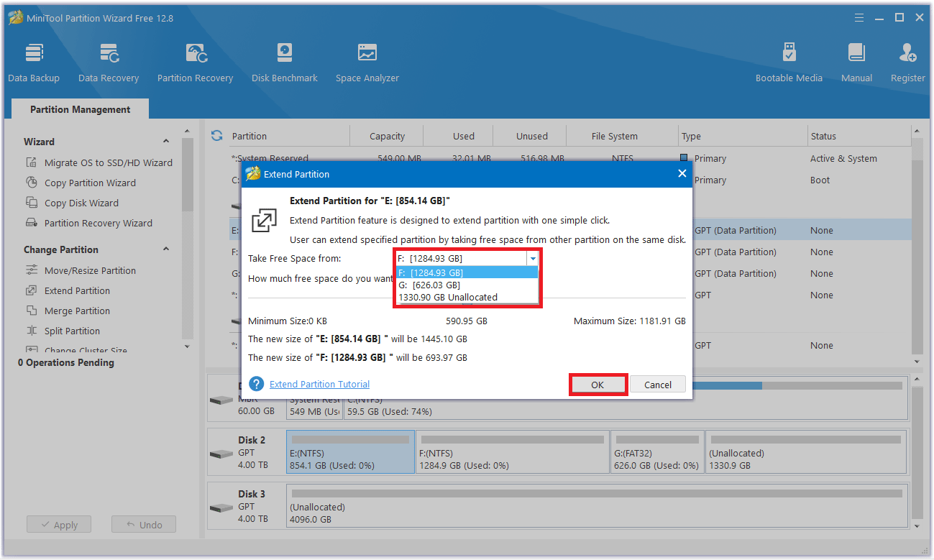Image resolution: width=934 pixels, height=560 pixels.
Task: Click the Copy Disk Wizard icon
Action: pyautogui.click(x=32, y=203)
